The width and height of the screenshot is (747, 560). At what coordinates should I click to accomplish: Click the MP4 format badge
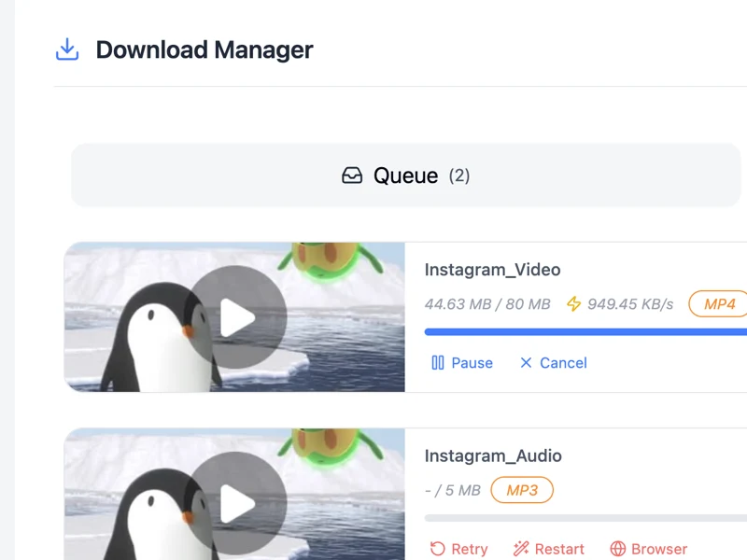click(x=719, y=304)
